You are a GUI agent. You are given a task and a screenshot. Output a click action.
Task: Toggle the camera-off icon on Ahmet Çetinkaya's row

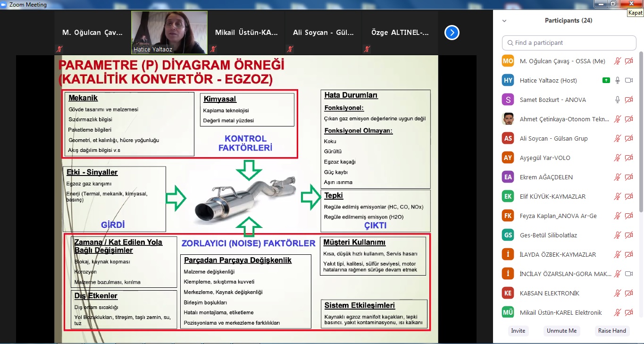pos(628,119)
